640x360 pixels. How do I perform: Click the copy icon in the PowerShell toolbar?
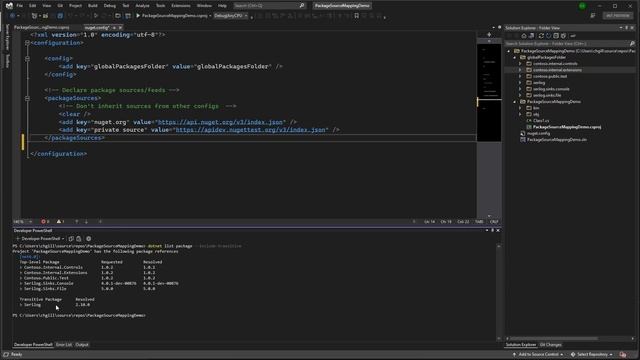[x=71, y=239]
